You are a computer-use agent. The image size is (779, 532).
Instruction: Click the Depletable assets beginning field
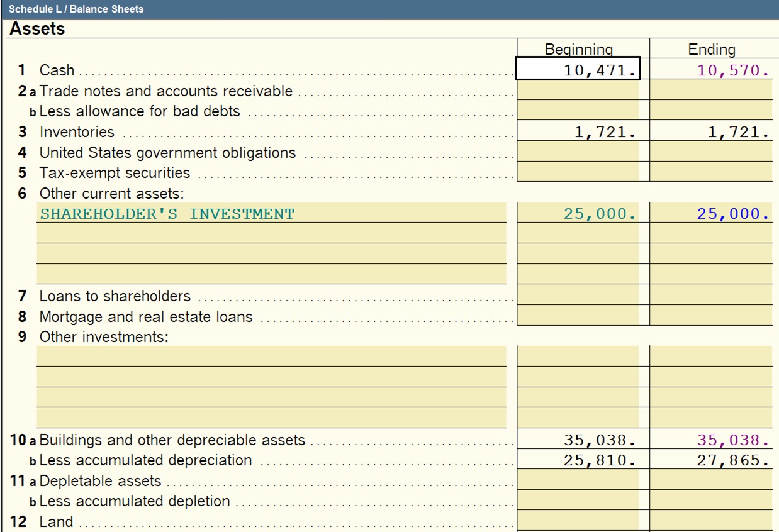578,480
